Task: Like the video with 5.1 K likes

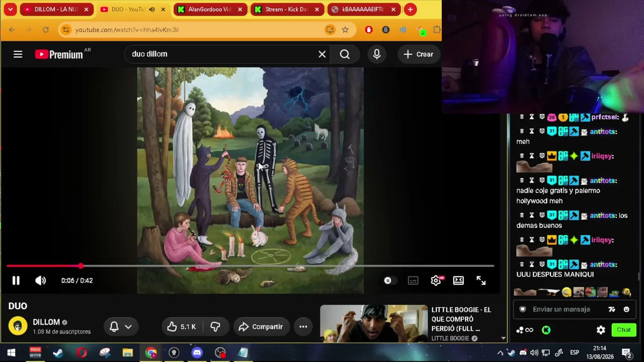Action: point(182,327)
